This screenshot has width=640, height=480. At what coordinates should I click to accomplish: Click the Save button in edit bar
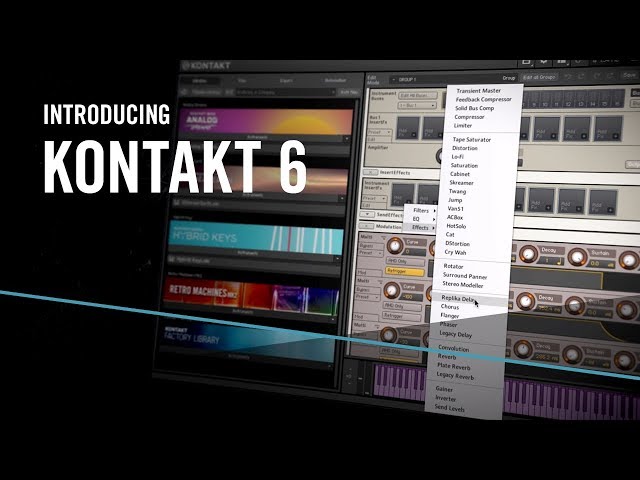click(629, 75)
